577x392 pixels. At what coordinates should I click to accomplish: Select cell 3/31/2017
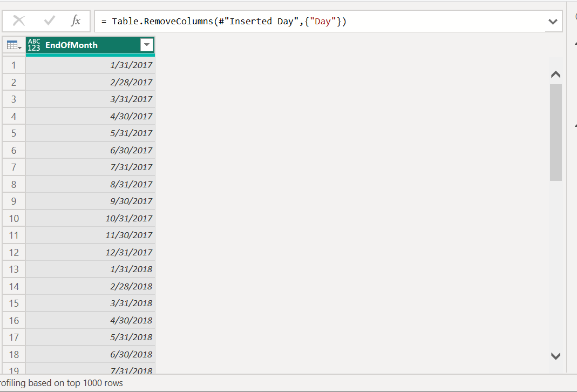click(90, 99)
